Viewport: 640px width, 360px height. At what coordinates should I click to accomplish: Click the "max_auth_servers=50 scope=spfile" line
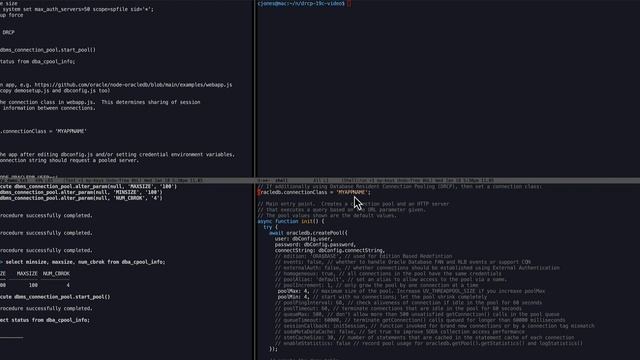(x=77, y=9)
